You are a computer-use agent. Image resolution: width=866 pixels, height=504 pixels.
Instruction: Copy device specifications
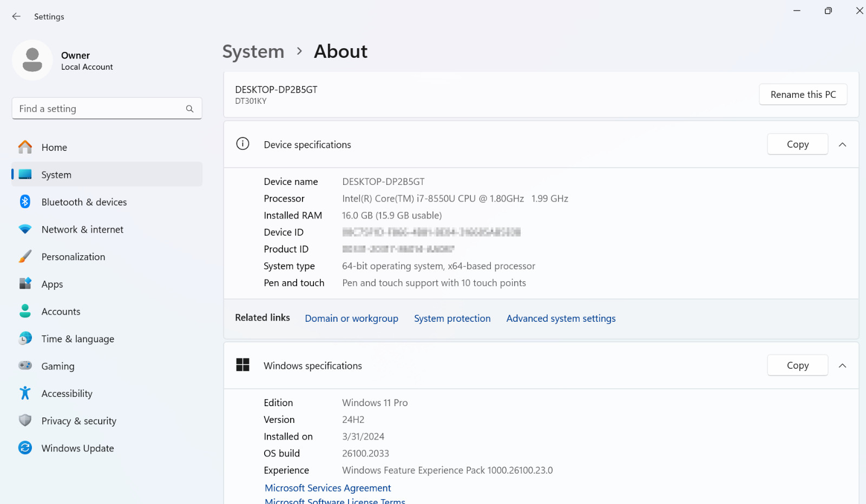(798, 144)
